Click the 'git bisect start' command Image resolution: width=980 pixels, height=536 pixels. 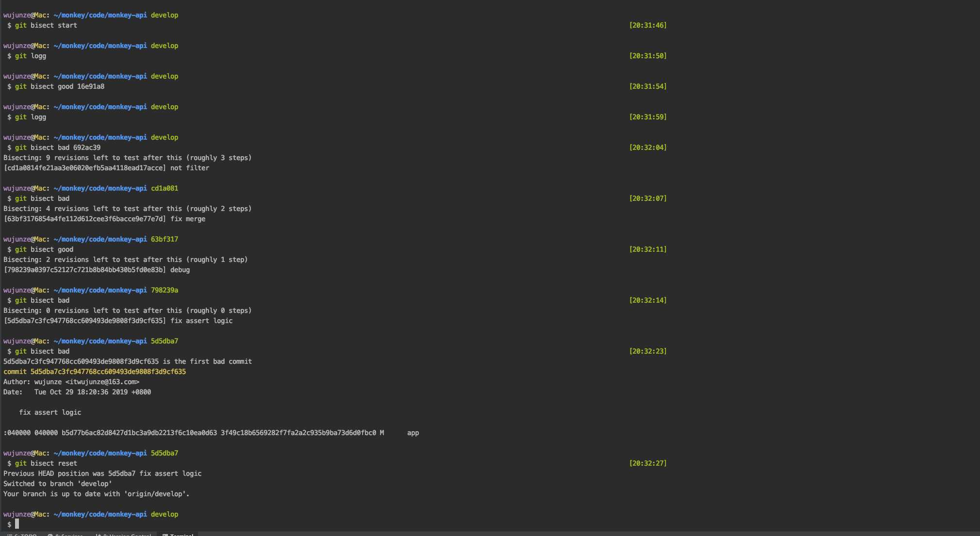[46, 25]
